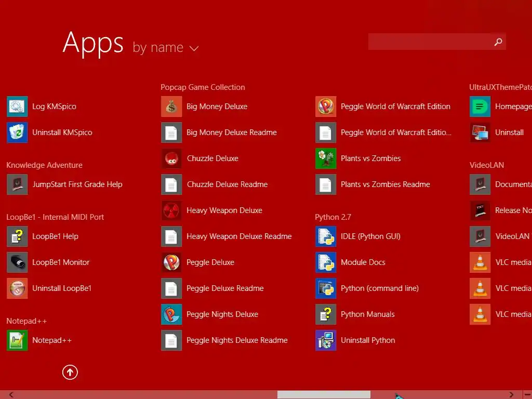Click the right scrollbar arrow
Image resolution: width=532 pixels, height=399 pixels.
pyautogui.click(x=511, y=395)
